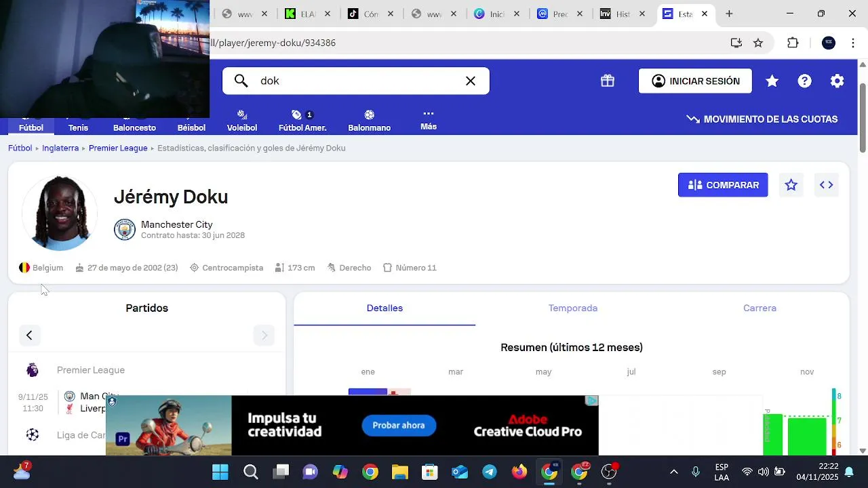Open the embed code icon next to Comparar

(826, 185)
